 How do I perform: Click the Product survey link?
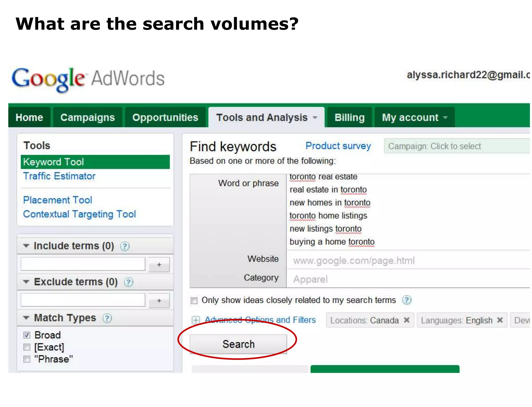tap(338, 146)
